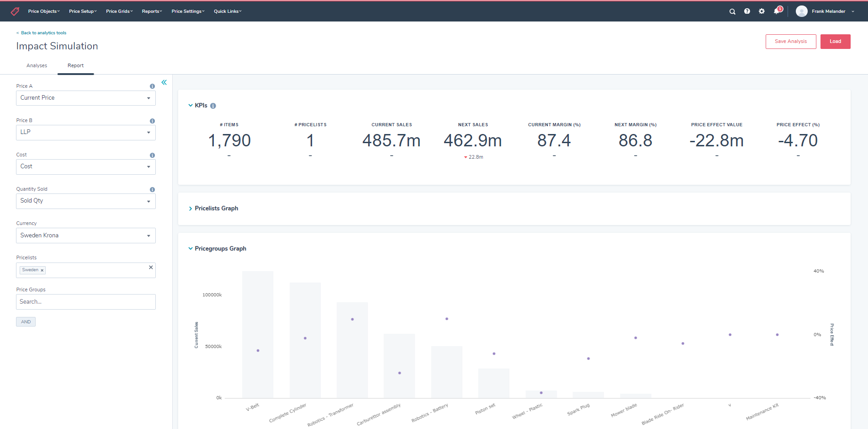Screen dimensions: 868x429
Task: Open the help question mark icon
Action: coord(747,11)
